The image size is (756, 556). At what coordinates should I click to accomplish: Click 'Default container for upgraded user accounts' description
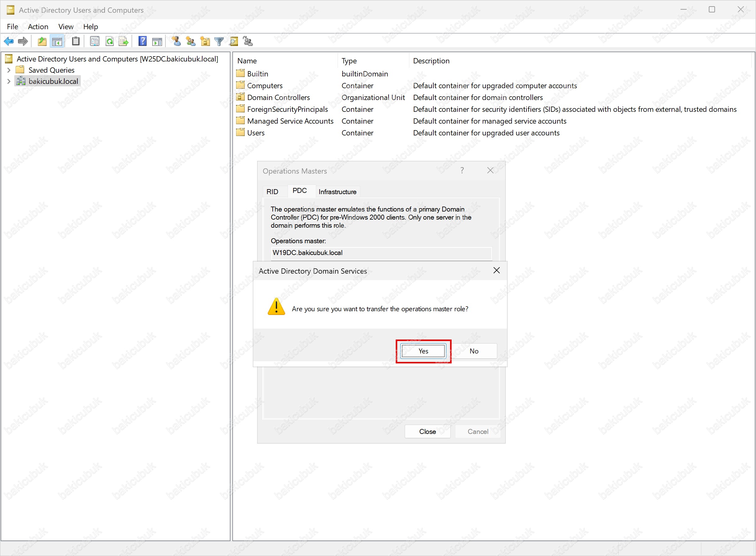[486, 133]
